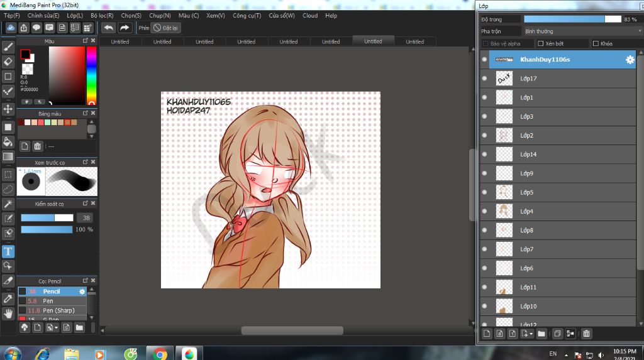Image resolution: width=644 pixels, height=360 pixels.
Task: Click the Undo arrow in toolbar
Action: tap(108, 28)
